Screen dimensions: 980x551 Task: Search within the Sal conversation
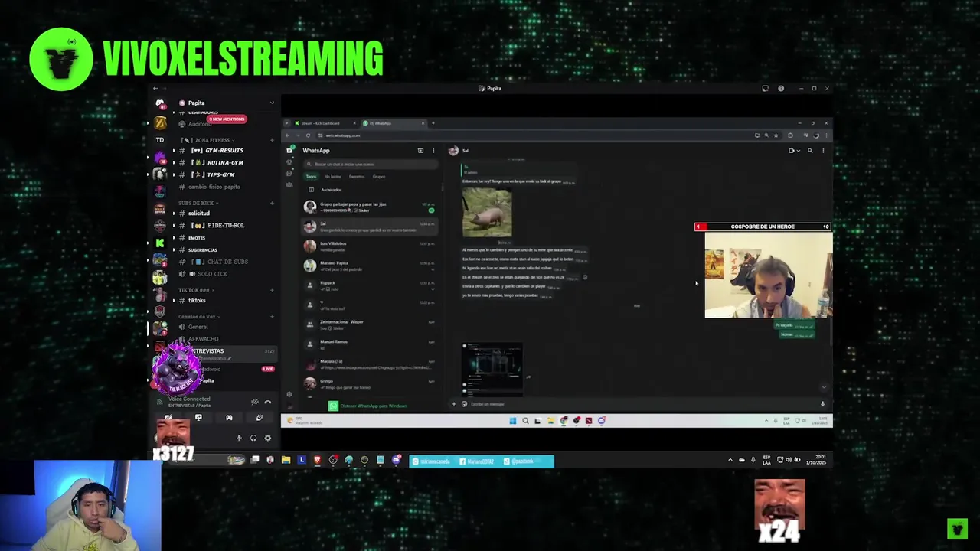(810, 151)
